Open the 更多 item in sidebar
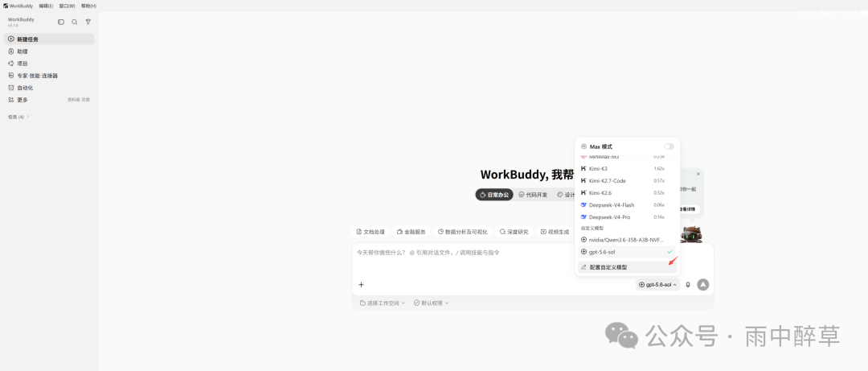 (x=23, y=100)
